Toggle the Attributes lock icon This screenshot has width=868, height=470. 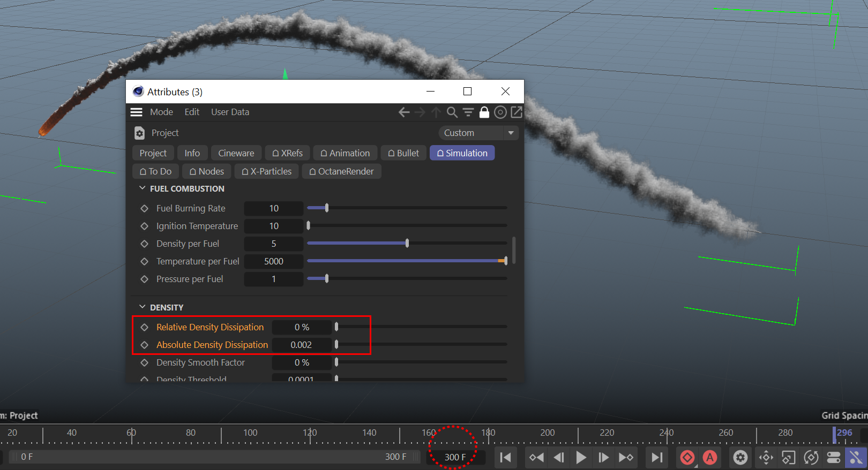click(x=484, y=112)
